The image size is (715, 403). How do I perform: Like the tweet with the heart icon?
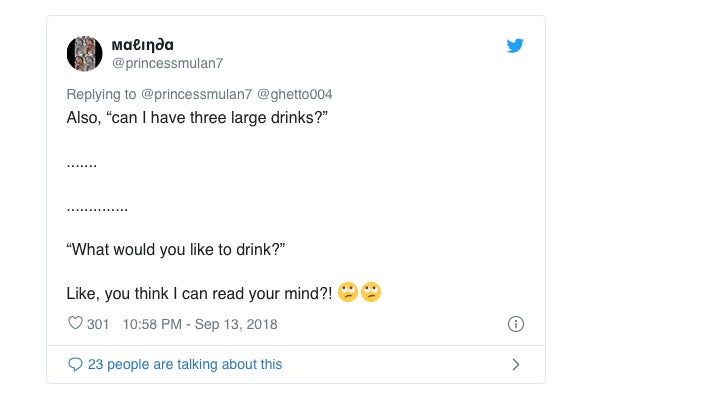[75, 323]
